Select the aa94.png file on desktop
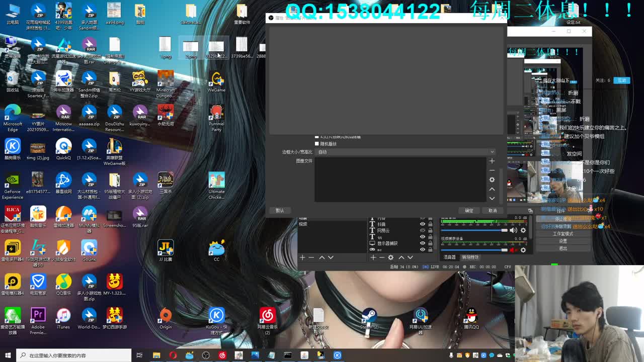The image size is (644, 362). (114, 14)
